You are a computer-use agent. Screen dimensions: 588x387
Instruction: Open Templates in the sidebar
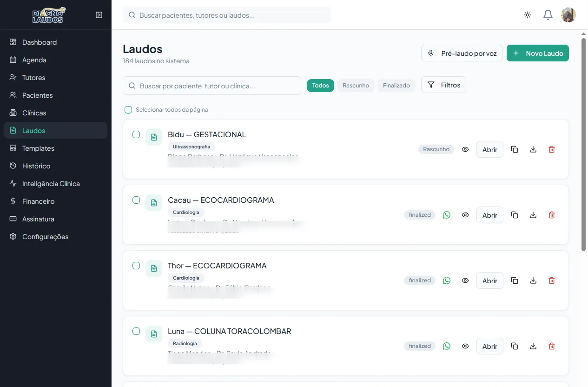55,148
